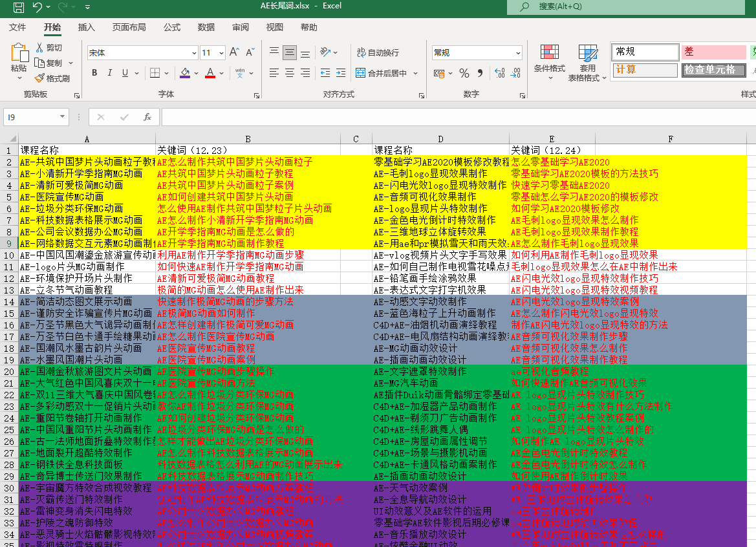The height and width of the screenshot is (547, 756).
Task: Expand the Customize Quick Access Toolbar arrow
Action: [x=87, y=6]
